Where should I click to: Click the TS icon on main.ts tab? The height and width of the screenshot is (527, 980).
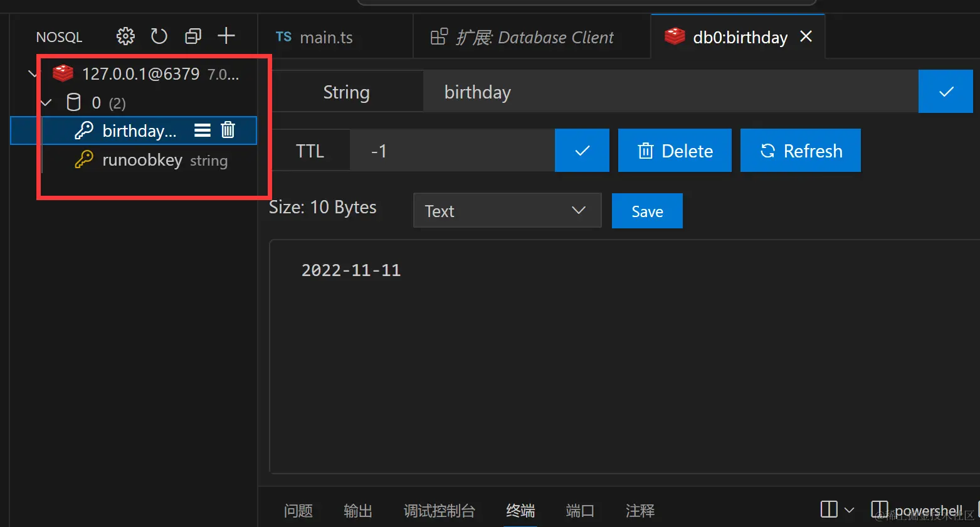[x=283, y=36]
